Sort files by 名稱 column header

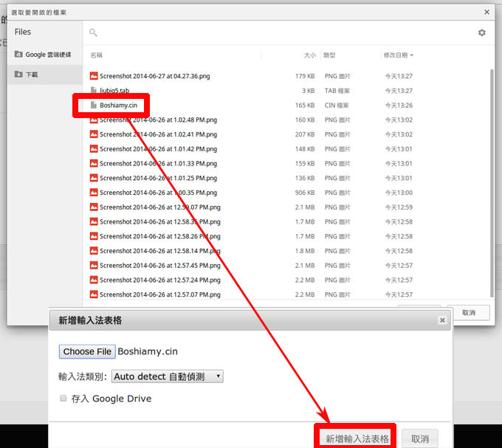97,55
